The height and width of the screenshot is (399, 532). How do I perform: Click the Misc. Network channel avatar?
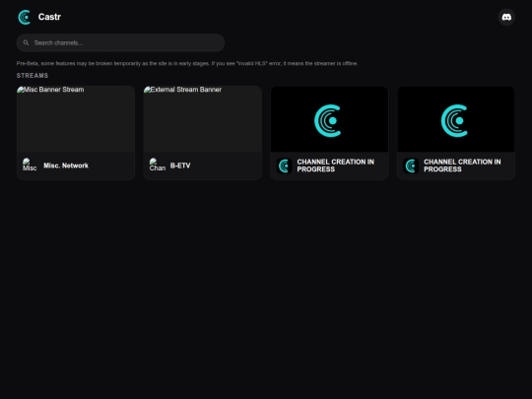(30, 166)
